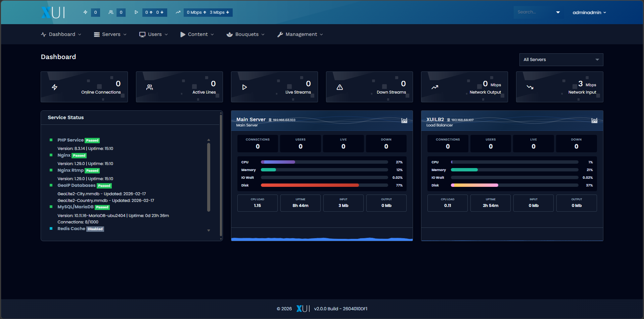This screenshot has width=644, height=319.
Task: Click the Nginx Rtmp Passed badge
Action: [92, 171]
